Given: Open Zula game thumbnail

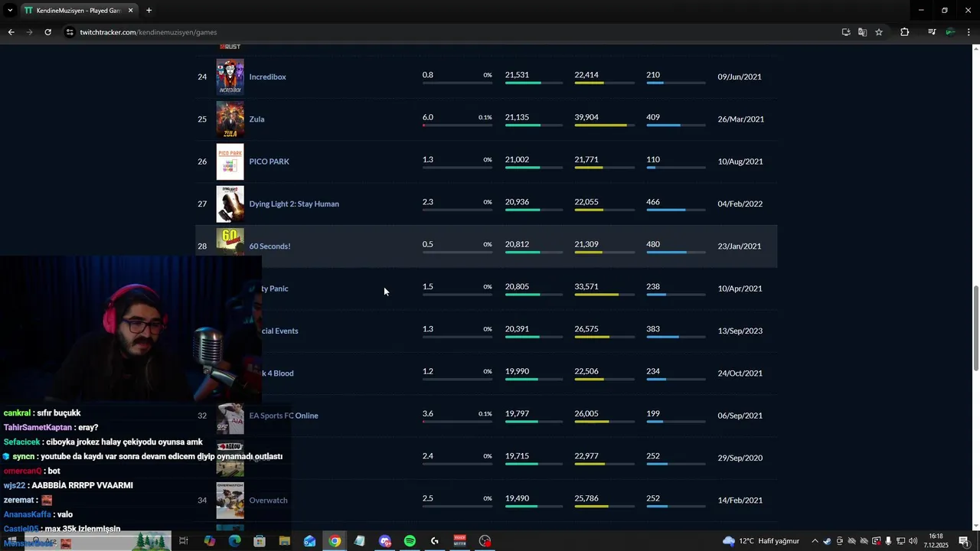Looking at the screenshot, I should point(230,119).
